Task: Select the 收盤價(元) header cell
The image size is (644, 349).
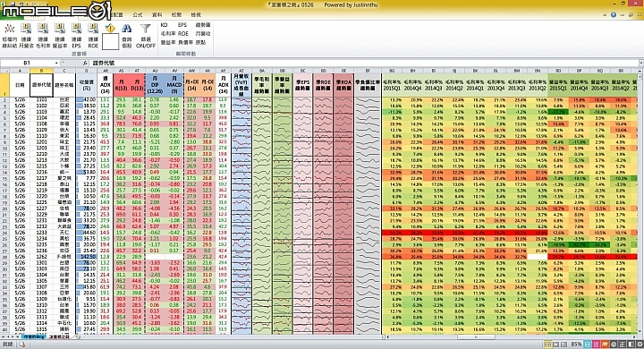Action: tap(86, 85)
